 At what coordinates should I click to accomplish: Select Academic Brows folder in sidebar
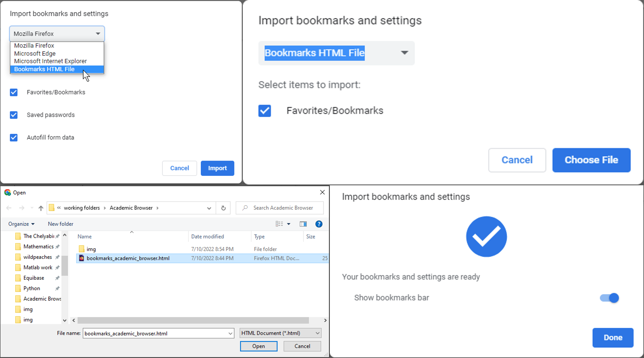tap(38, 299)
